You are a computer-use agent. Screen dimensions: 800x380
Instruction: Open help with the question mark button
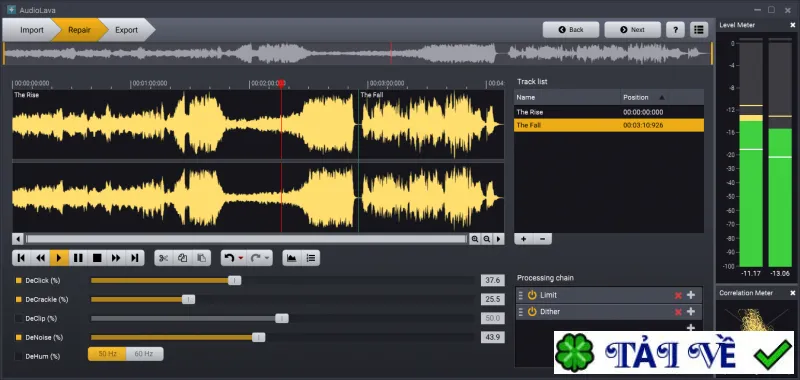coord(676,30)
